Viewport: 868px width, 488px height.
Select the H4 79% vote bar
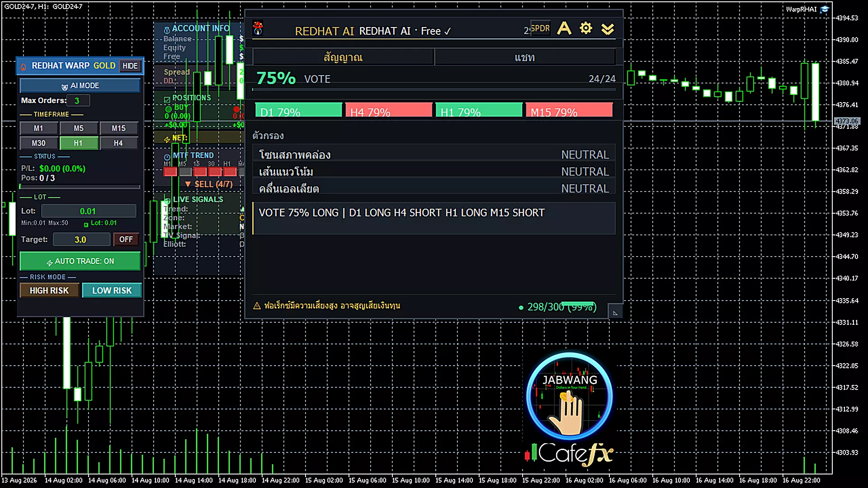click(x=389, y=110)
